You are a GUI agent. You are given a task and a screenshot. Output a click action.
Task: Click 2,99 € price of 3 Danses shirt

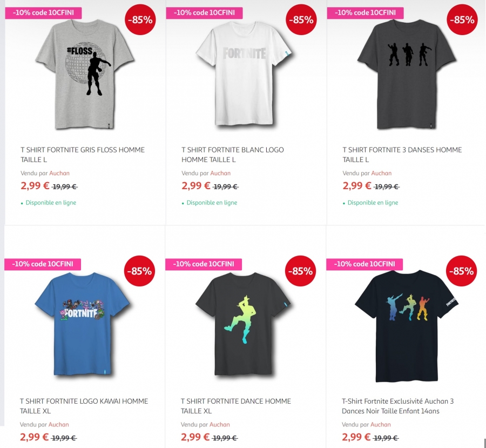(x=357, y=185)
